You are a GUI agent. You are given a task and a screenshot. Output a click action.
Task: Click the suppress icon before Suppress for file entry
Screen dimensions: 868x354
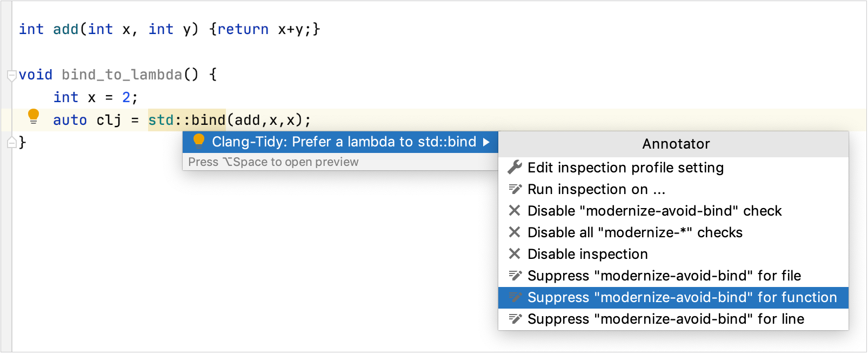coord(515,276)
